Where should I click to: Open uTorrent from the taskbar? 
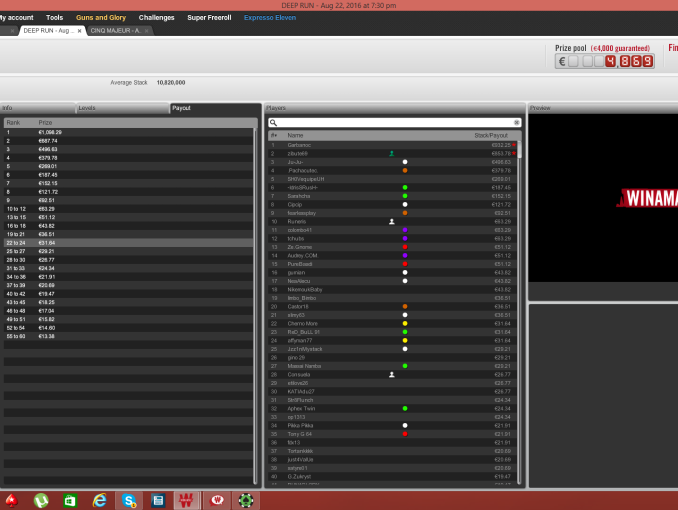coord(41,500)
